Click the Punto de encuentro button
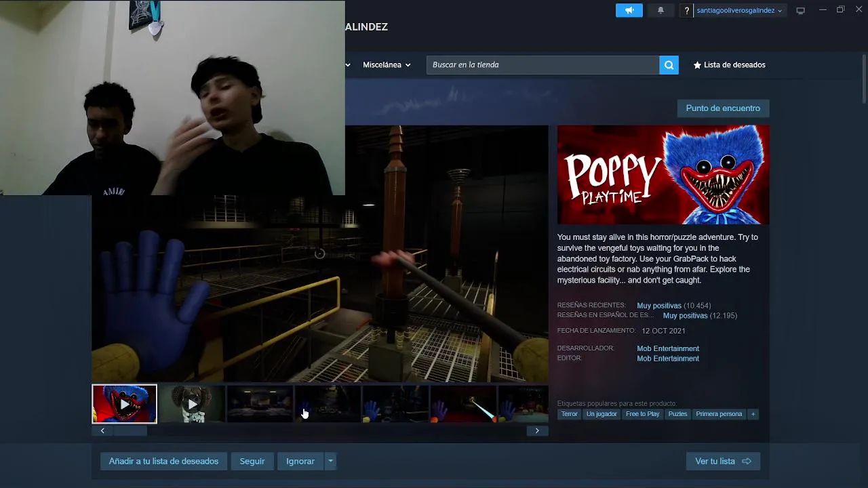This screenshot has width=868, height=488. click(723, 108)
